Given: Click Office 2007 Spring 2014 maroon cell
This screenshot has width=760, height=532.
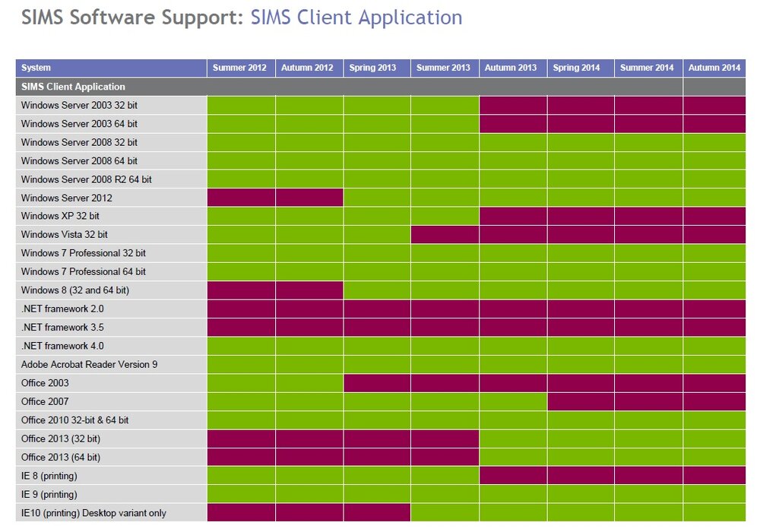Looking at the screenshot, I should 581,402.
